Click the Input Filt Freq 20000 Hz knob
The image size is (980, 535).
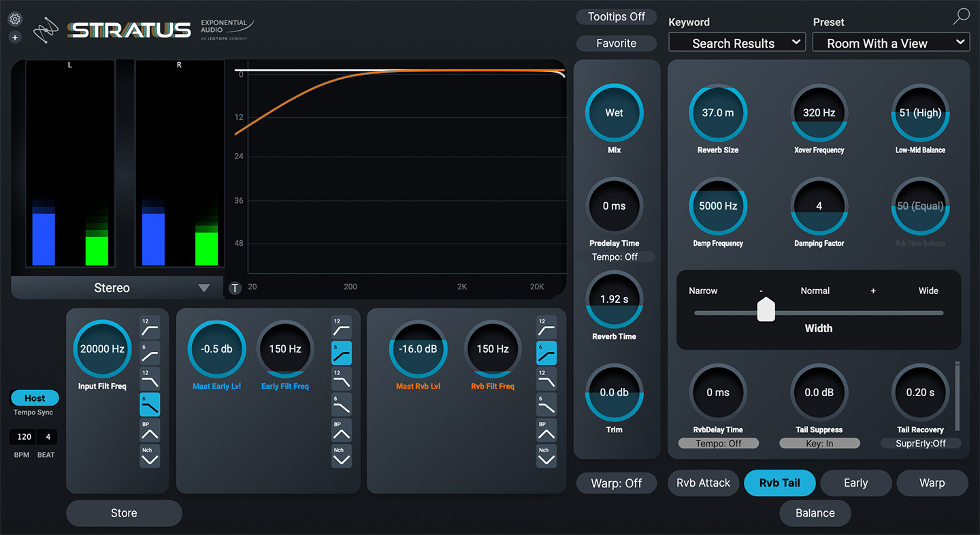pos(102,349)
